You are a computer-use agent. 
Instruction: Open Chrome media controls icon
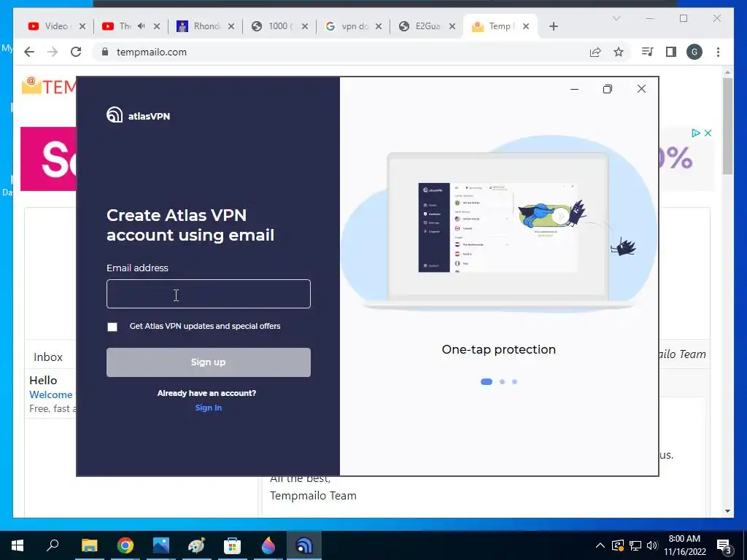pyautogui.click(x=648, y=52)
